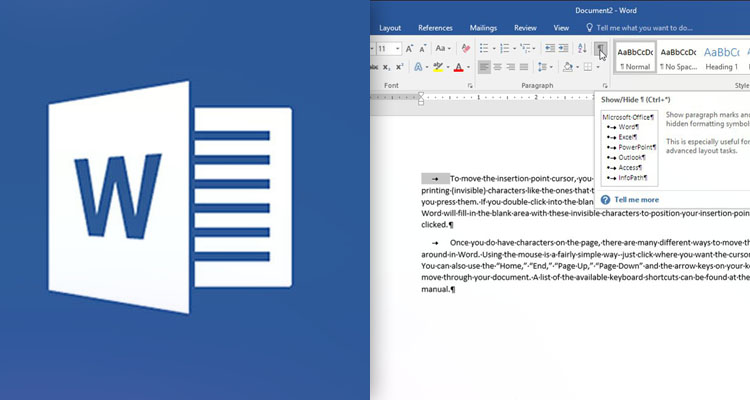The image size is (750, 400).
Task: Click the selected tab arrow in first paragraph
Action: tap(435, 179)
